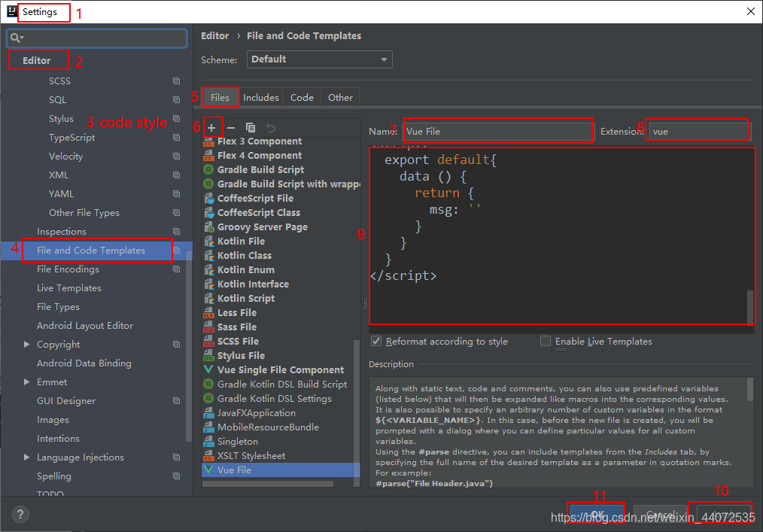Screen dimensions: 763x532
Task: Click the template list horizontal scrollbar
Action: click(x=268, y=484)
